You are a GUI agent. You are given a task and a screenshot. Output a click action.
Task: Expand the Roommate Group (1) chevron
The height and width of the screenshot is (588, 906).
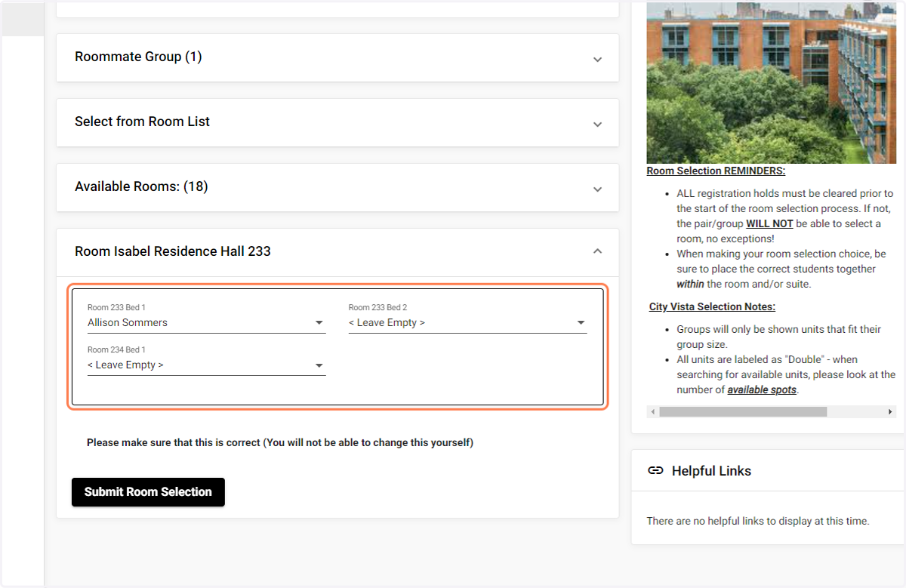point(597,59)
